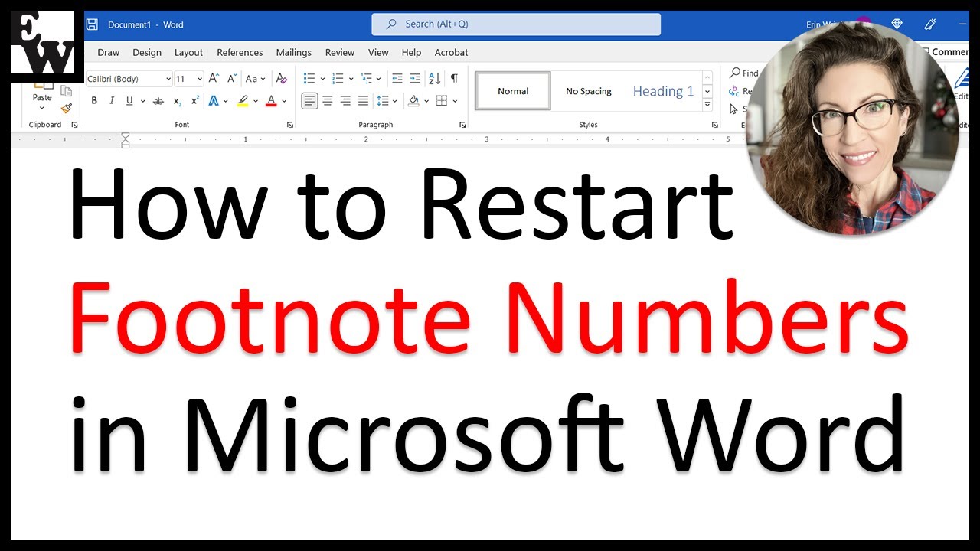This screenshot has width=980, height=551.
Task: Click the Copy icon in Clipboard group
Action: [66, 91]
